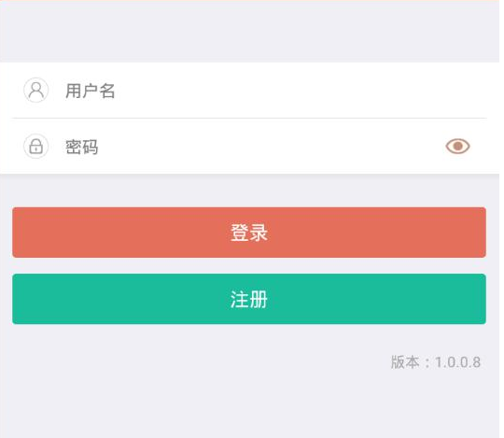Click the 登录 text on the red button
Screen dimensions: 504x438
pyautogui.click(x=249, y=233)
